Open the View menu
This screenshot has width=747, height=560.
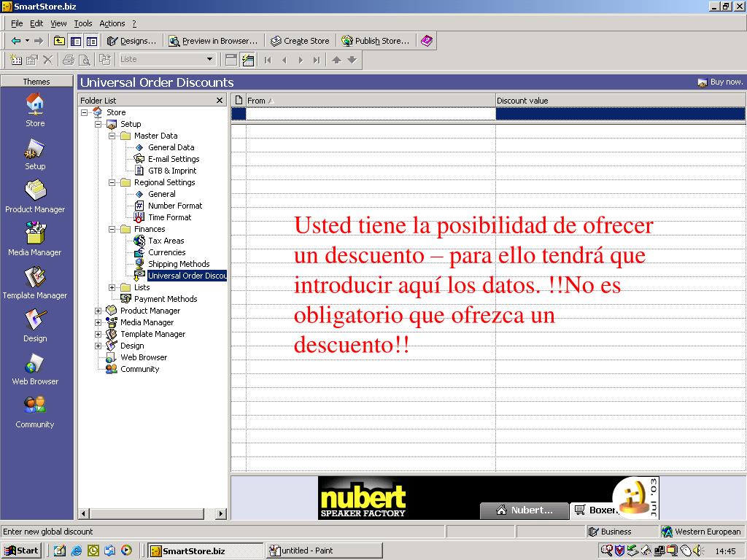(58, 23)
